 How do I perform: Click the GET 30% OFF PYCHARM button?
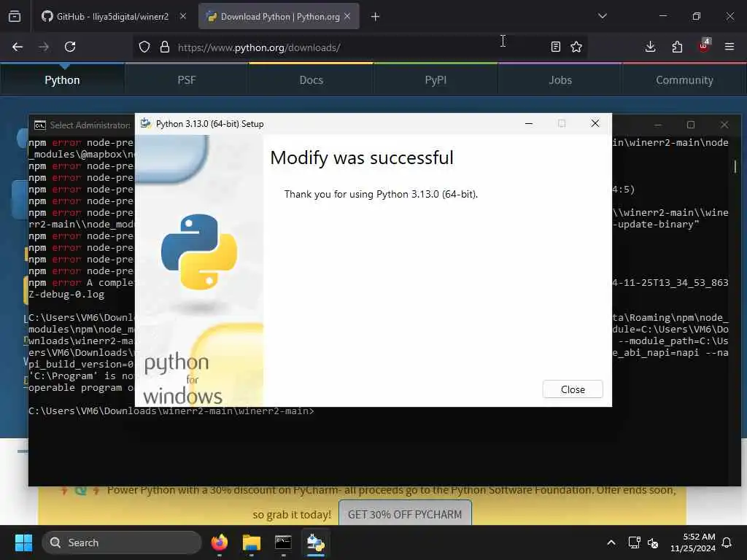[x=405, y=514]
